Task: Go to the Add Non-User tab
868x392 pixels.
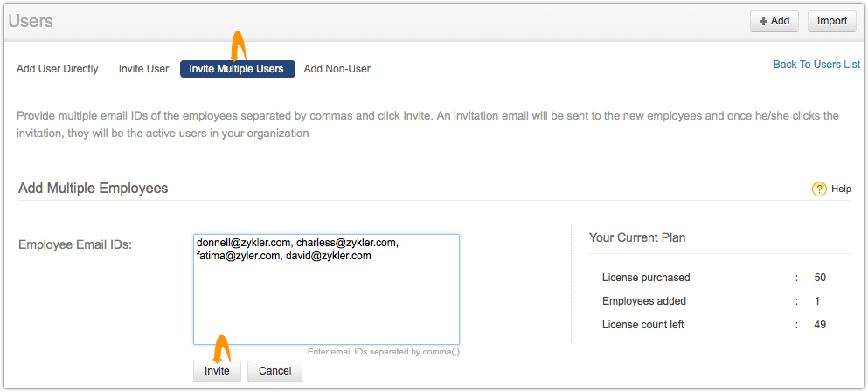Action: tap(337, 69)
